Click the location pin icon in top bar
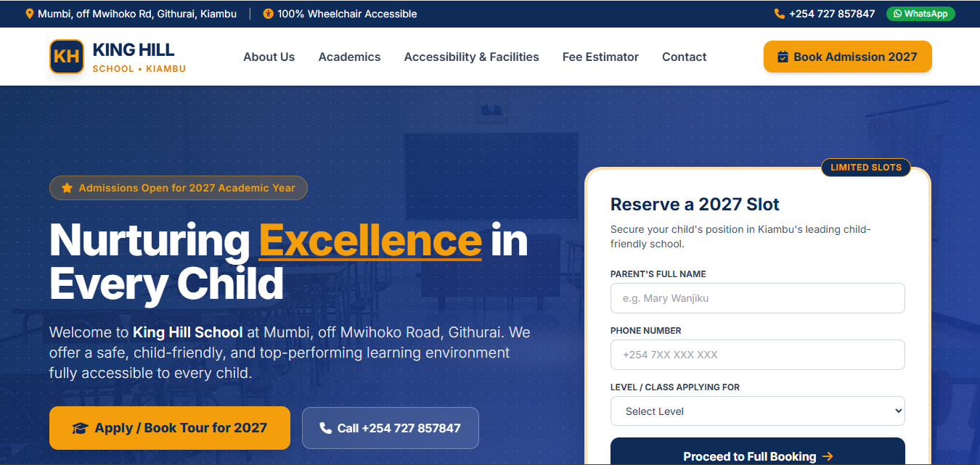The width and height of the screenshot is (980, 465). 30,14
